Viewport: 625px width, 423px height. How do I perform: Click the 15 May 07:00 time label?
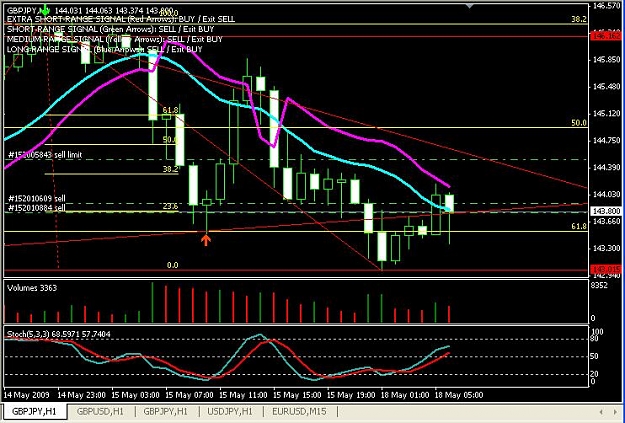tap(189, 395)
